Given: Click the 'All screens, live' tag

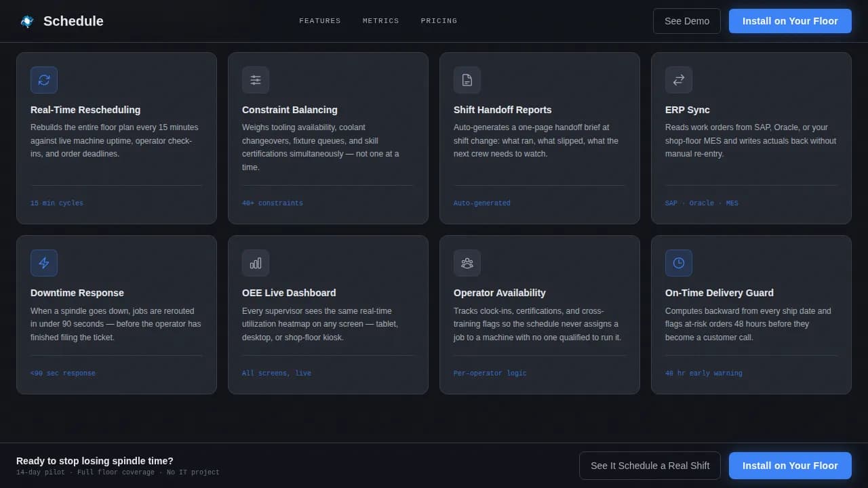Looking at the screenshot, I should [x=277, y=373].
